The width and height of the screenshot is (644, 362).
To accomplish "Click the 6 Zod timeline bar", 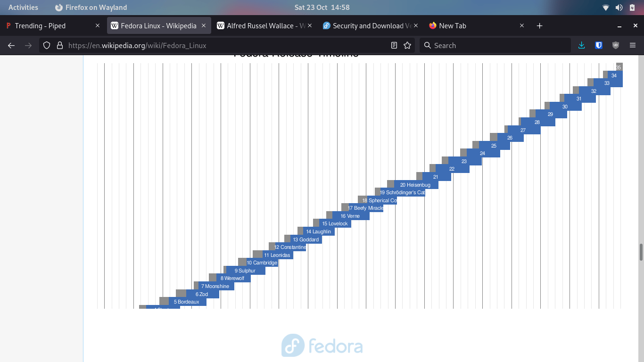I will coord(203,294).
